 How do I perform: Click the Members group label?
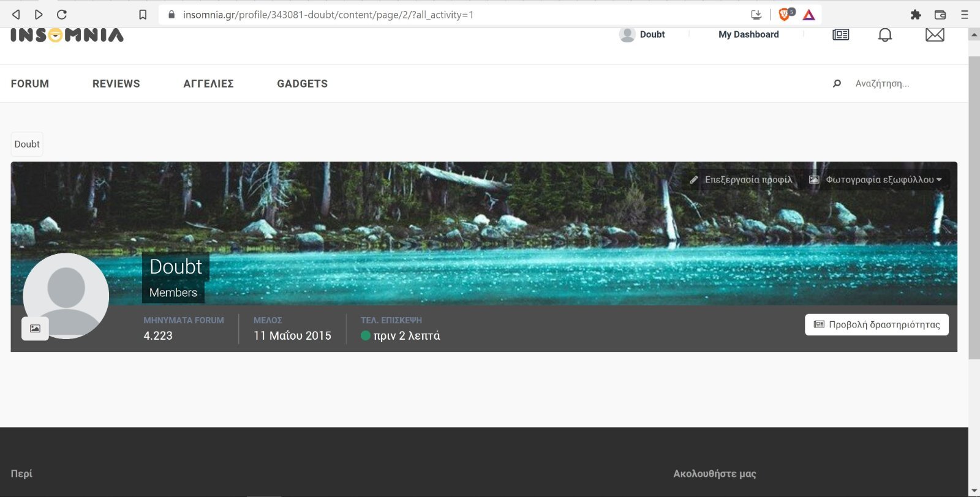tap(173, 293)
